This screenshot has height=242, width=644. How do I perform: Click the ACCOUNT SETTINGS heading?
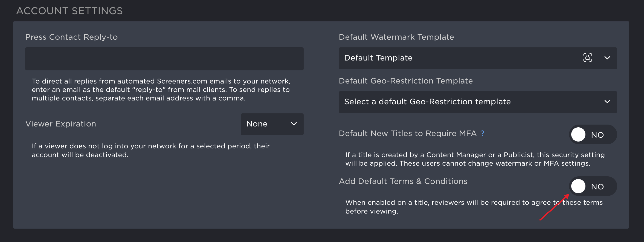[69, 11]
